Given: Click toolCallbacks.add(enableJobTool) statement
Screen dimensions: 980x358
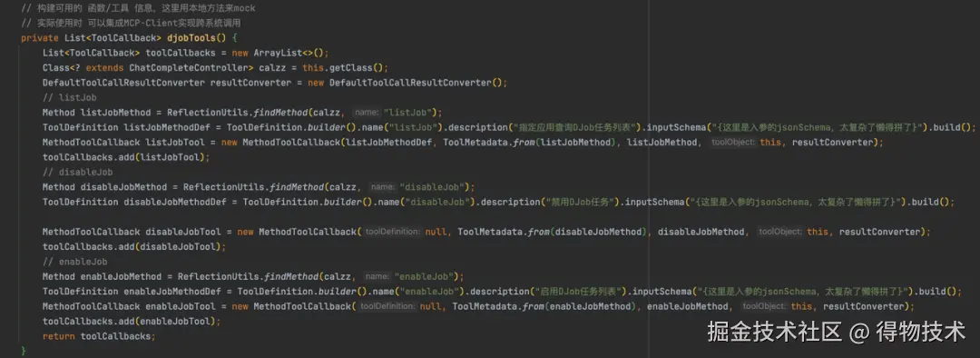Looking at the screenshot, I should [x=132, y=321].
